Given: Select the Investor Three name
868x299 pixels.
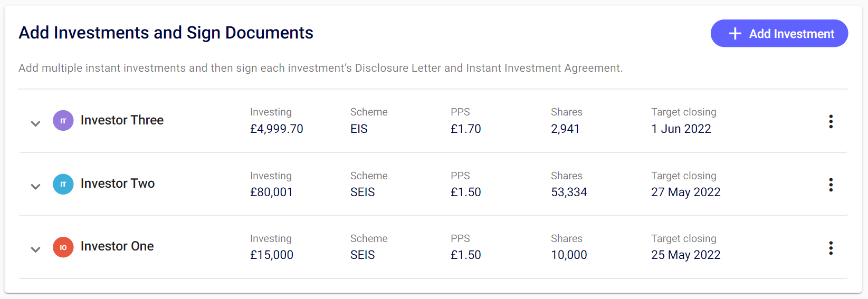Looking at the screenshot, I should click(122, 120).
